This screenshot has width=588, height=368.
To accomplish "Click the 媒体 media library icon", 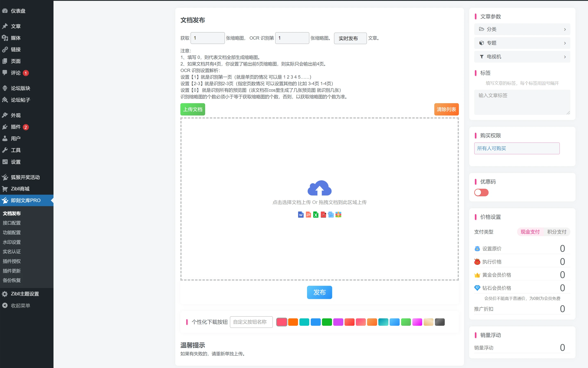I will point(5,38).
